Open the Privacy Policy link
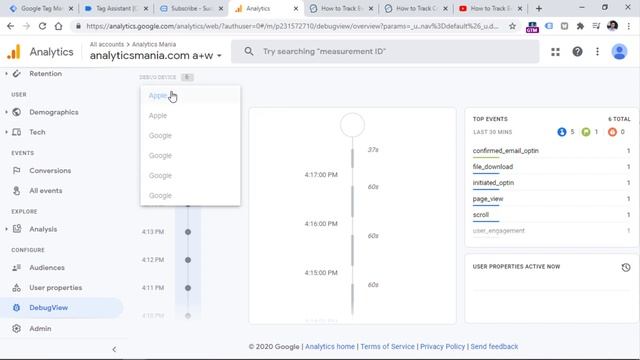Screen dimensions: 640x360 click(x=442, y=347)
